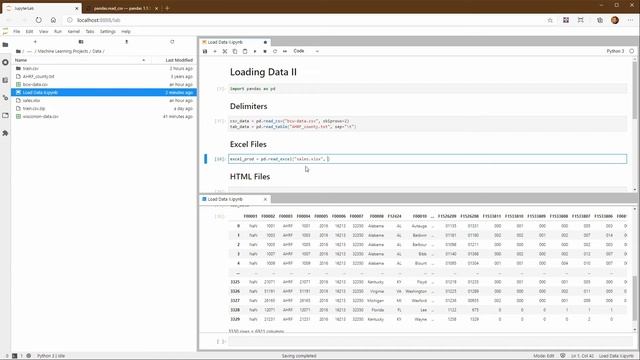The width and height of the screenshot is (640, 360).
Task: Open a new browser tab
Action: (x=167, y=8)
